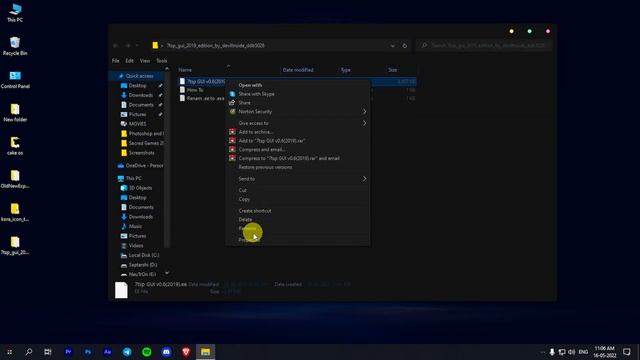The image size is (640, 360).
Task: Show hidden tray icons chevron
Action: (542, 352)
